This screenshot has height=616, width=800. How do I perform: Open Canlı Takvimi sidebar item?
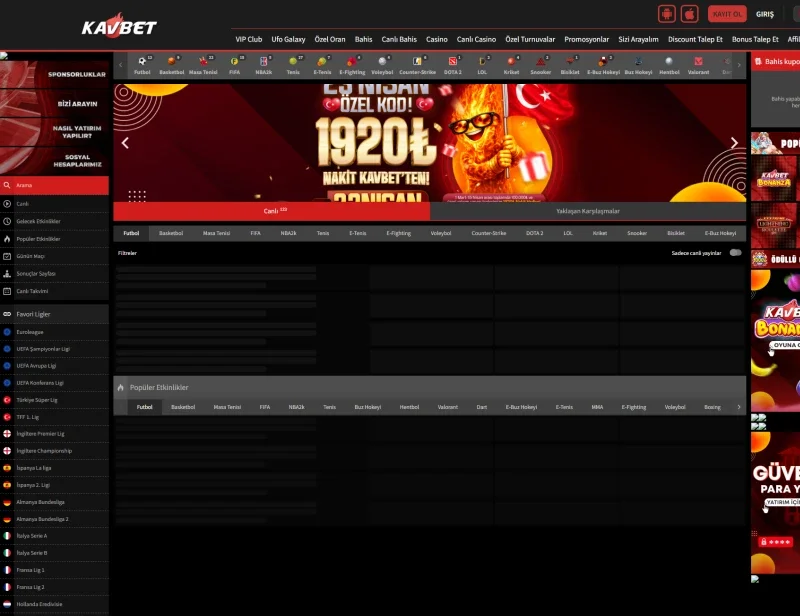pos(55,291)
